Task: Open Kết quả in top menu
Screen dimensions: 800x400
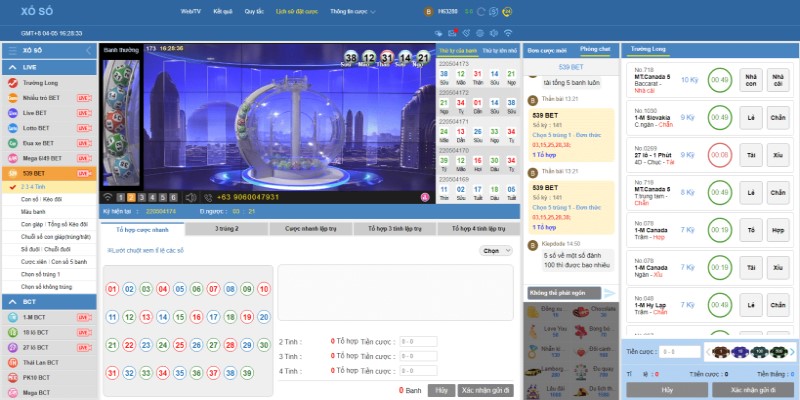Action: 223,11
